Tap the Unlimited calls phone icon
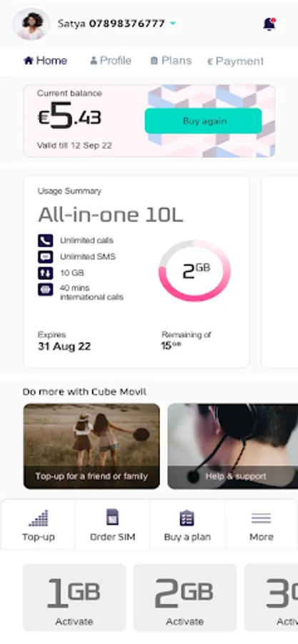Screen dimensions: 298x644 [46, 240]
